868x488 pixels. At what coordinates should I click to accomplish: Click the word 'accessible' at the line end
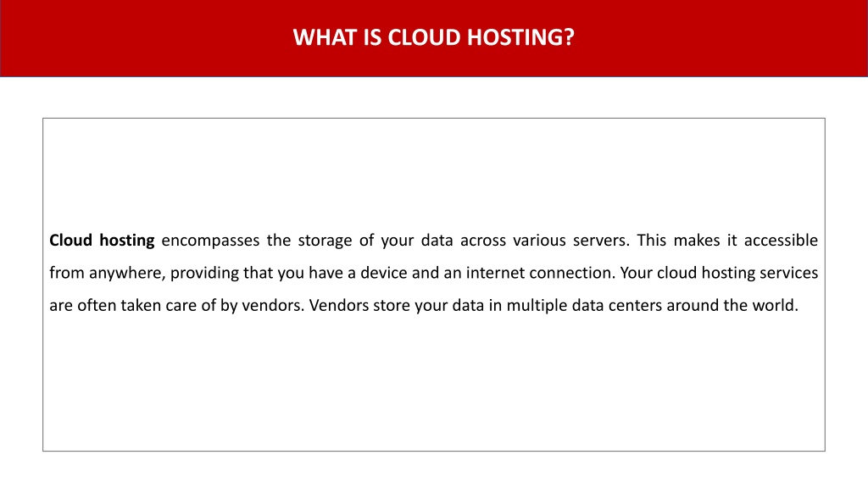(x=781, y=240)
